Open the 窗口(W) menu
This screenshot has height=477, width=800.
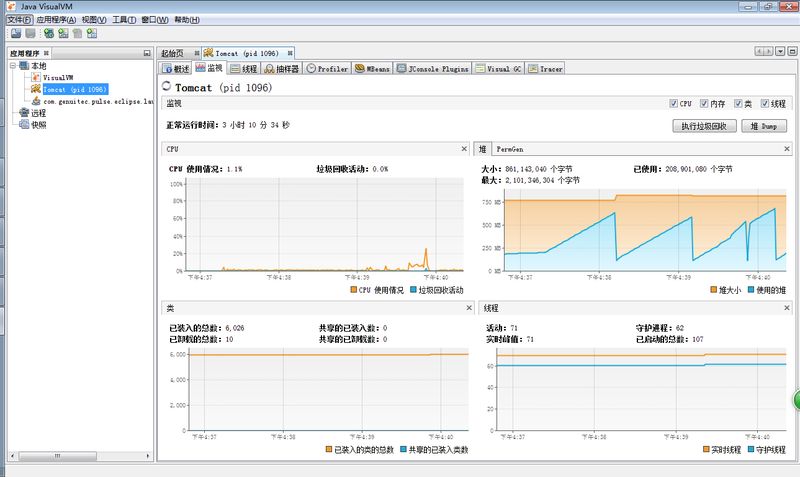pyautogui.click(x=155, y=20)
